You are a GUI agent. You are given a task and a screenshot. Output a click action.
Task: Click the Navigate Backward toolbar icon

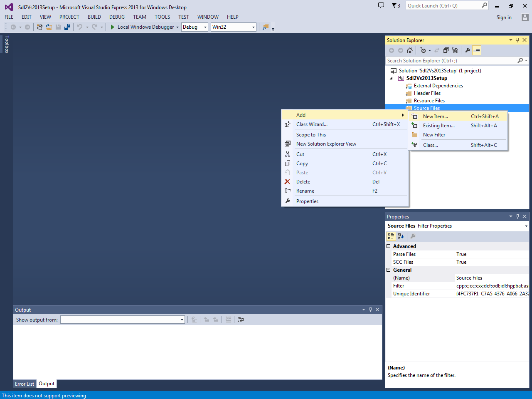click(13, 27)
